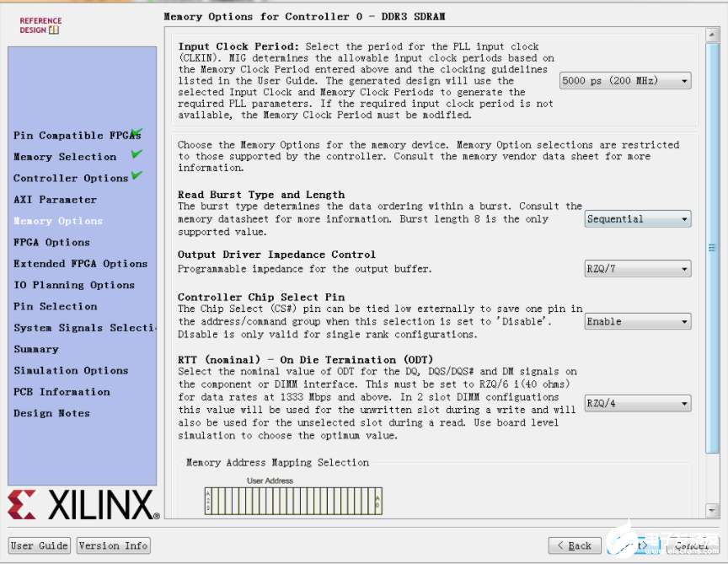
Task: Go to Extended FPGA Options step
Action: pos(80,263)
